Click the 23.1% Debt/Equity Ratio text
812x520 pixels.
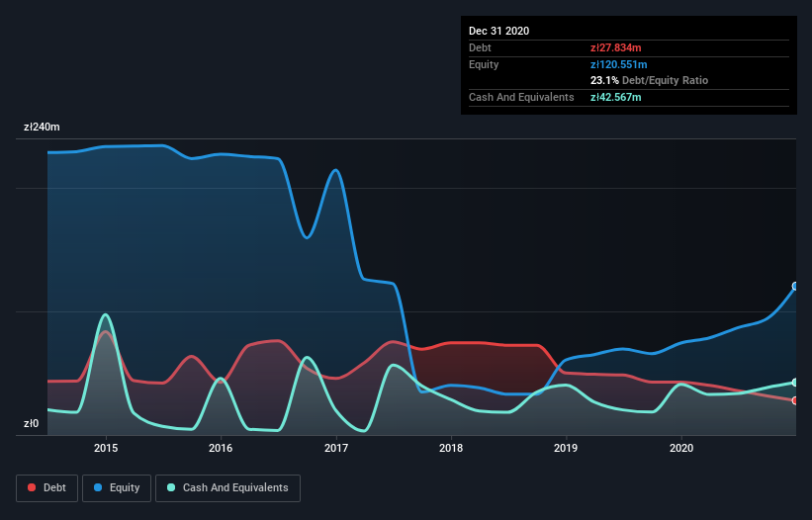650,80
